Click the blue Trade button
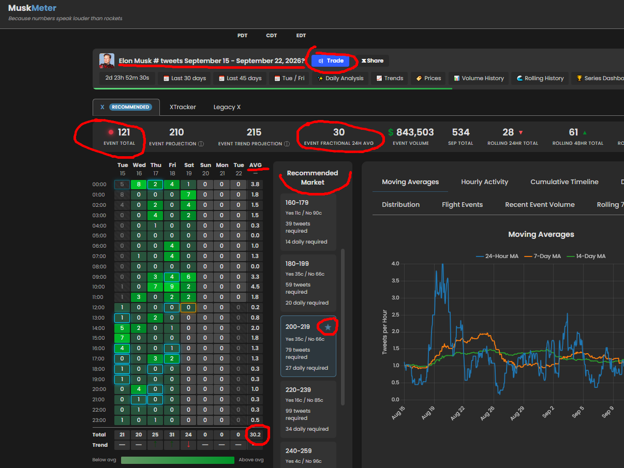The image size is (624, 468). (x=331, y=61)
